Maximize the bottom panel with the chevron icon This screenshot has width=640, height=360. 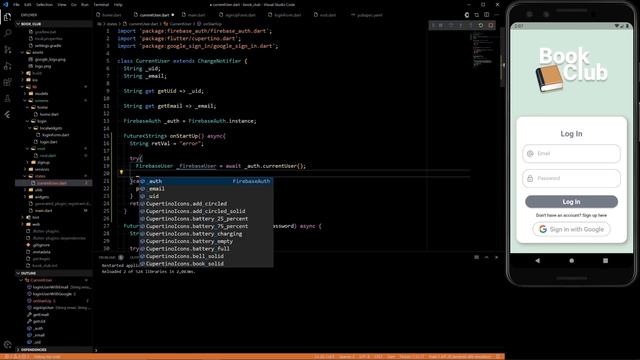point(487,258)
